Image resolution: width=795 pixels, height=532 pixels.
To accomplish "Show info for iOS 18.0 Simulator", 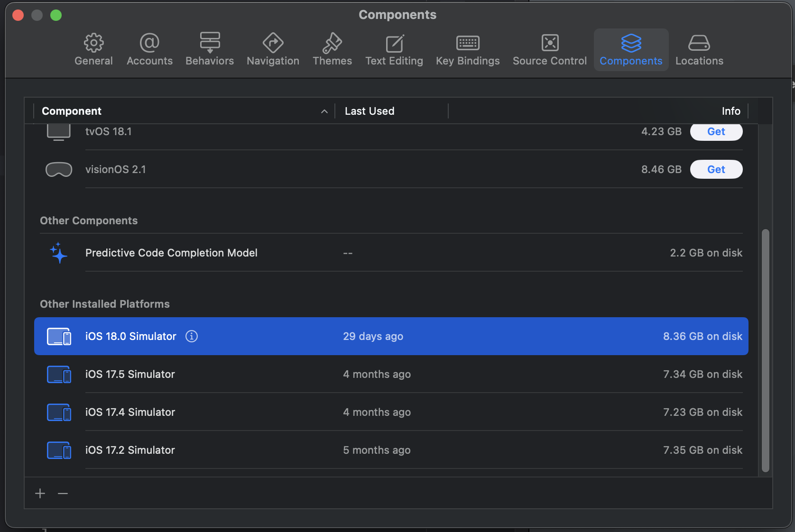I will [192, 336].
